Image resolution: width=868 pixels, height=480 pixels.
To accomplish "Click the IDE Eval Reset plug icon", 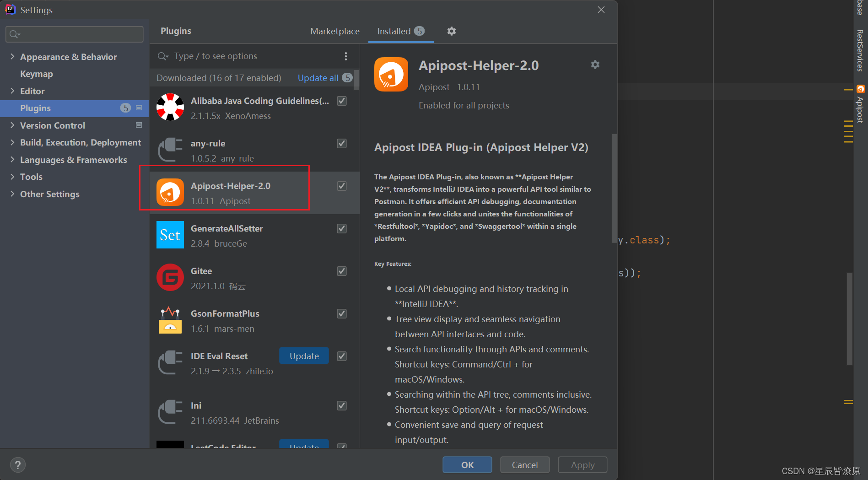I will (170, 362).
